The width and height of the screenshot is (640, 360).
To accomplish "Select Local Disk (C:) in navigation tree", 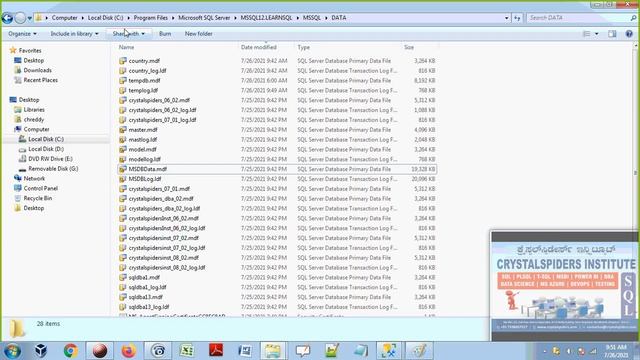I will (46, 139).
